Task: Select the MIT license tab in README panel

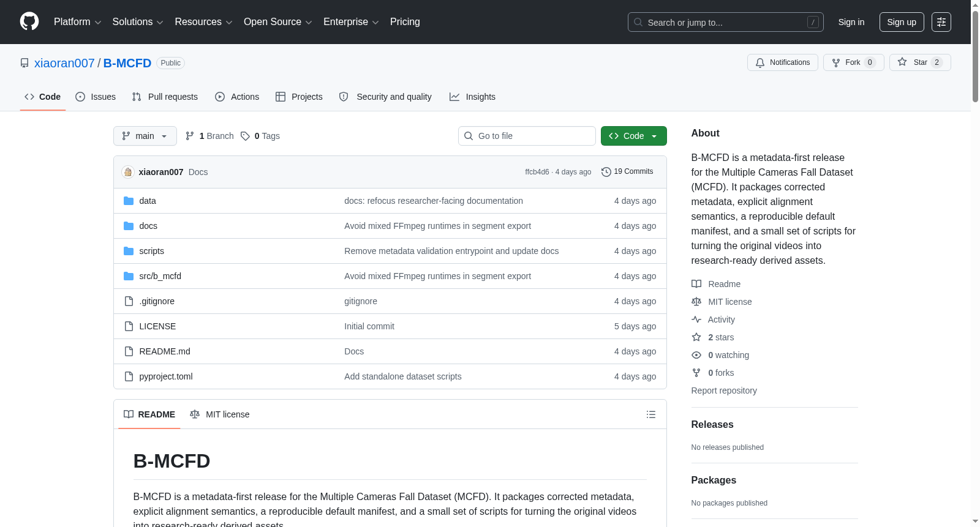Action: (x=220, y=414)
